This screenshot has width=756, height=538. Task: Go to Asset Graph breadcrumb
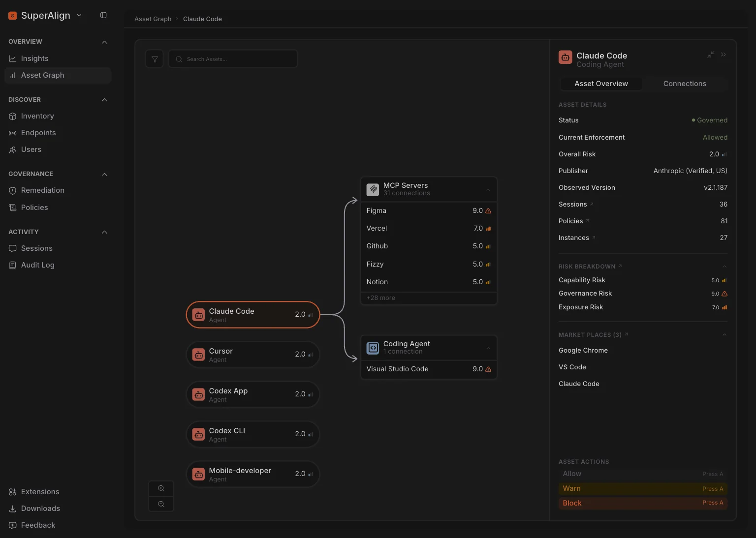[153, 19]
